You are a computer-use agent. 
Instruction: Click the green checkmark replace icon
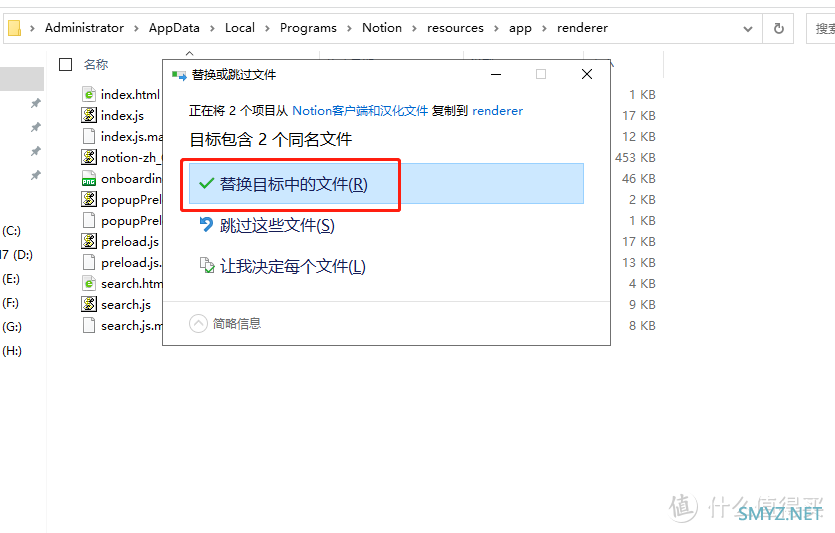[x=206, y=184]
